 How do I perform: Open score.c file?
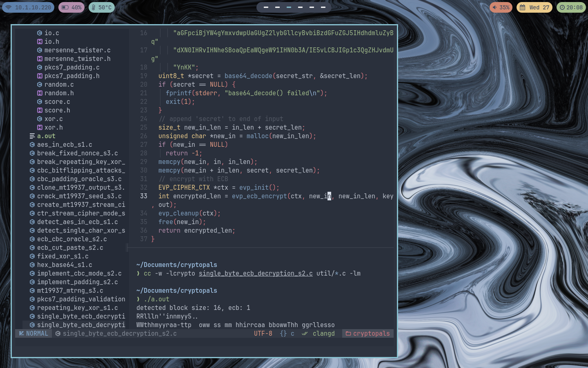[57, 101]
